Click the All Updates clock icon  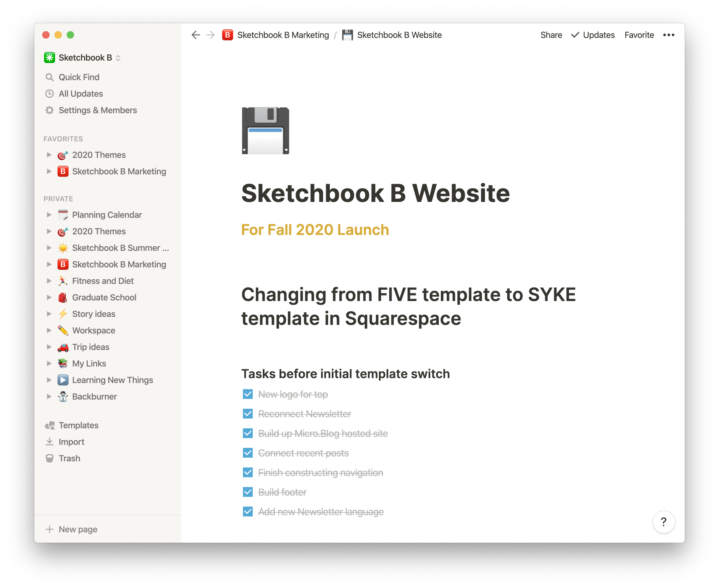pos(50,94)
